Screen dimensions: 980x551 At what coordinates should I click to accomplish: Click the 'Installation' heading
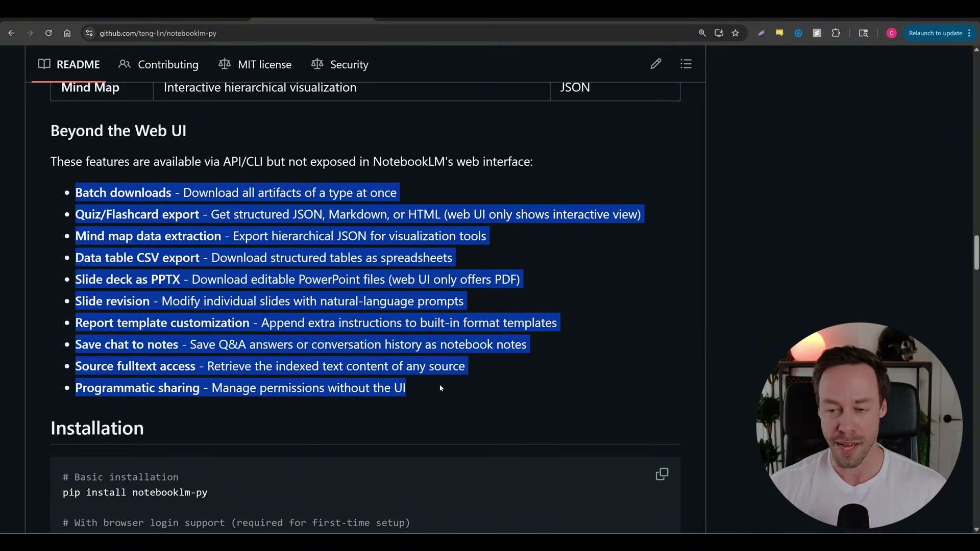[97, 428]
